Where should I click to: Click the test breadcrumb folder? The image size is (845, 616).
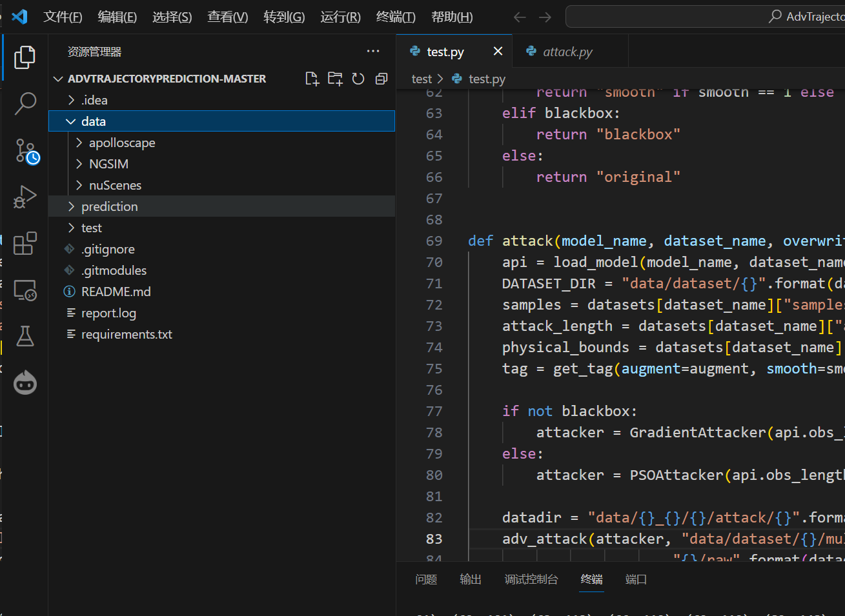point(422,79)
